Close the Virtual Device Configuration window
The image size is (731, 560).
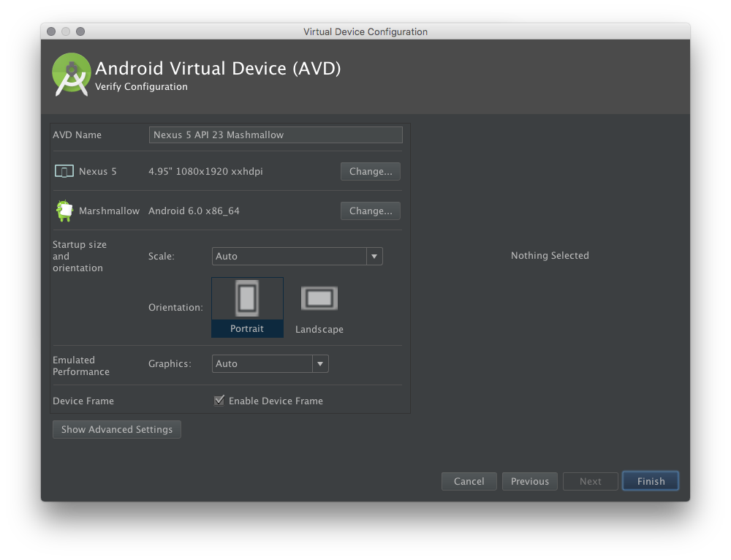[x=51, y=31]
